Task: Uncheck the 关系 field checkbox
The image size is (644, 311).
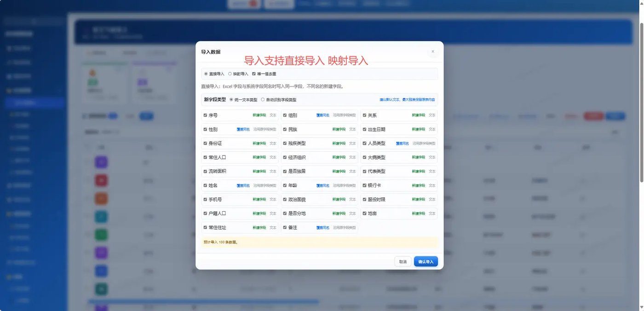Action: [364, 115]
